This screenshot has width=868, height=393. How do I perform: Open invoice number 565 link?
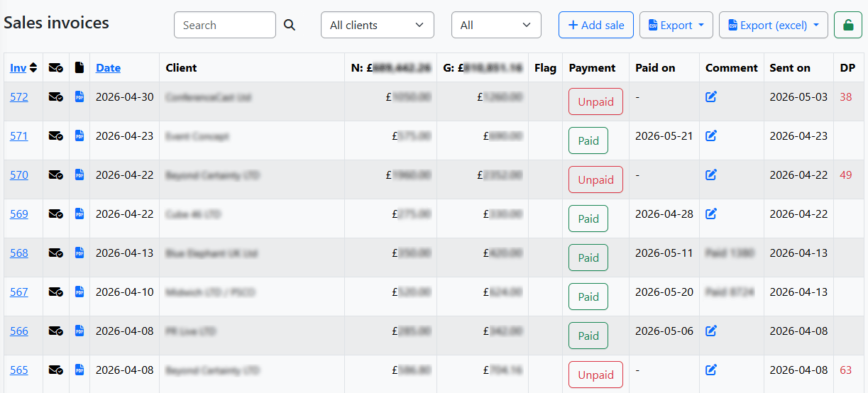click(x=19, y=370)
